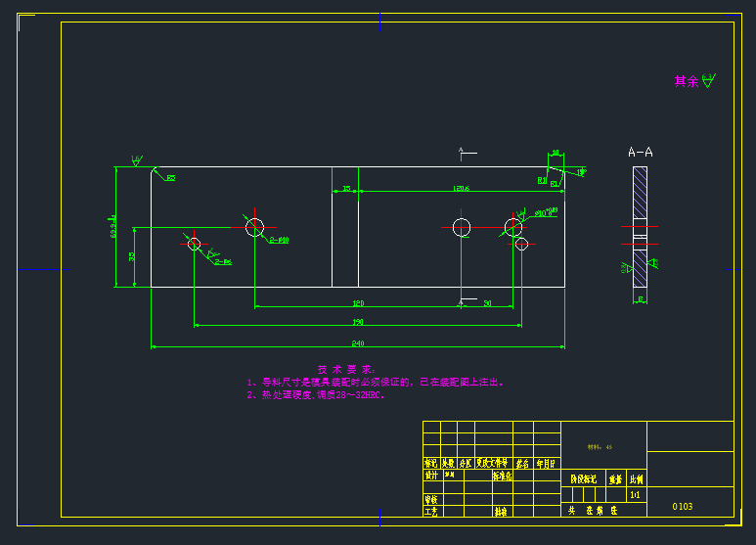Image resolution: width=756 pixels, height=545 pixels.
Task: Select the 技术要求 heading text
Action: pos(345,370)
